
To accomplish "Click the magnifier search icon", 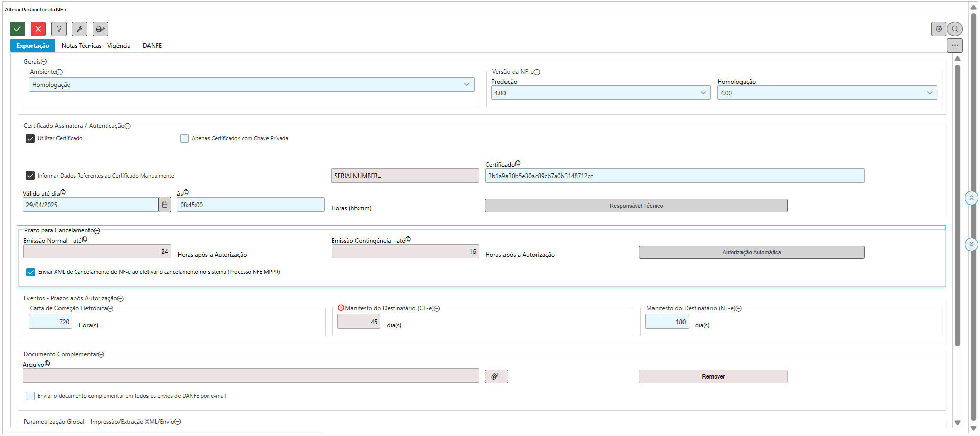I will click(x=955, y=29).
